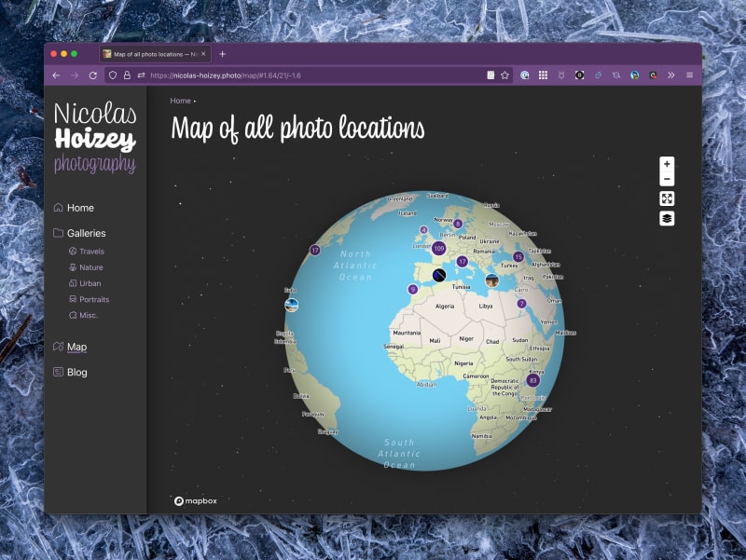This screenshot has height=560, width=746.
Task: Open the shield tracking protection icon
Action: click(x=113, y=75)
